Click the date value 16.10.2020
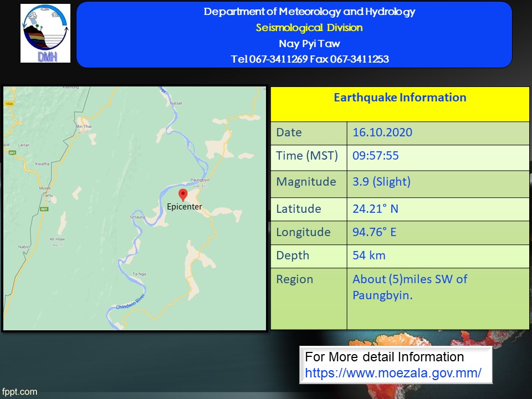The height and width of the screenshot is (399, 532). (x=382, y=132)
